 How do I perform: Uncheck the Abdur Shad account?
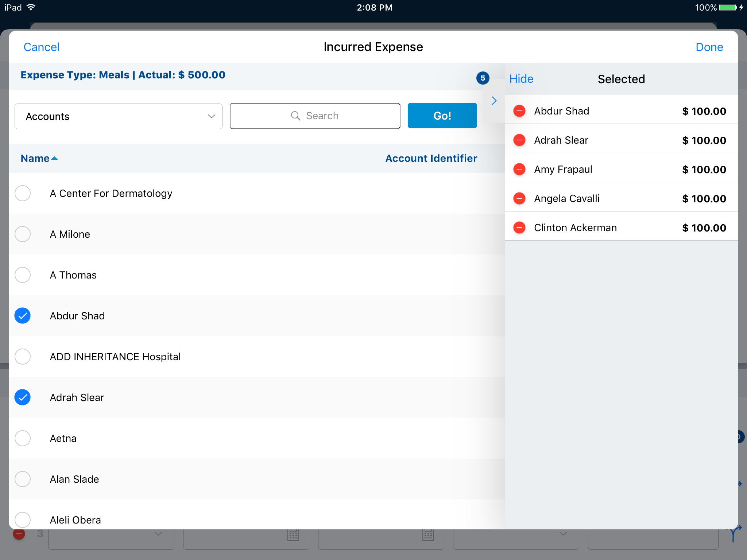click(x=23, y=316)
